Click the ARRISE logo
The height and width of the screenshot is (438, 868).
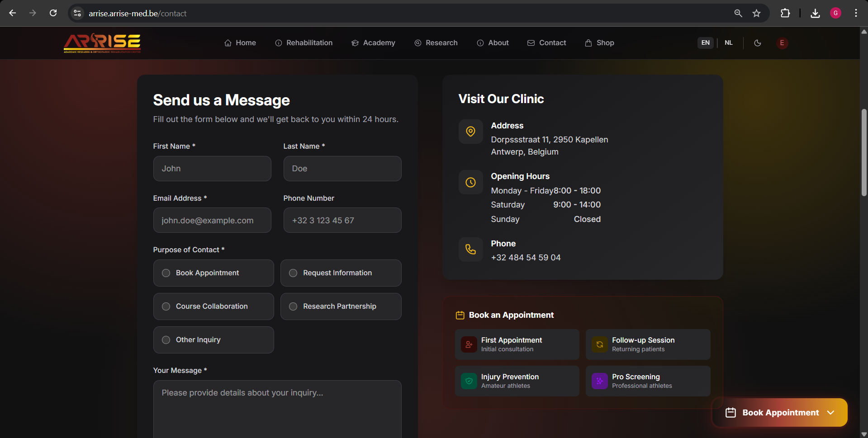[102, 43]
